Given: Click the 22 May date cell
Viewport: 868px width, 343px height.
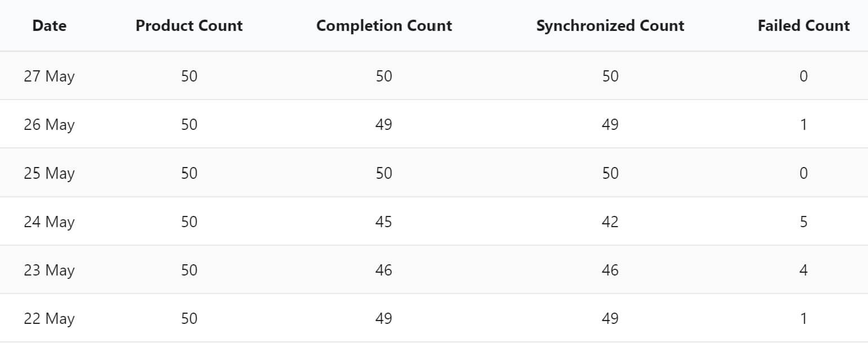Looking at the screenshot, I should (x=49, y=319).
